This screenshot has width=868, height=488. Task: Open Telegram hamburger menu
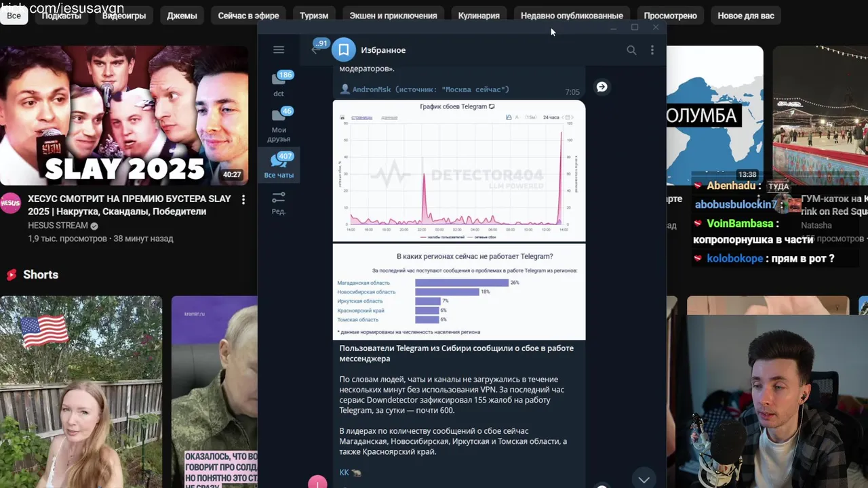point(279,49)
